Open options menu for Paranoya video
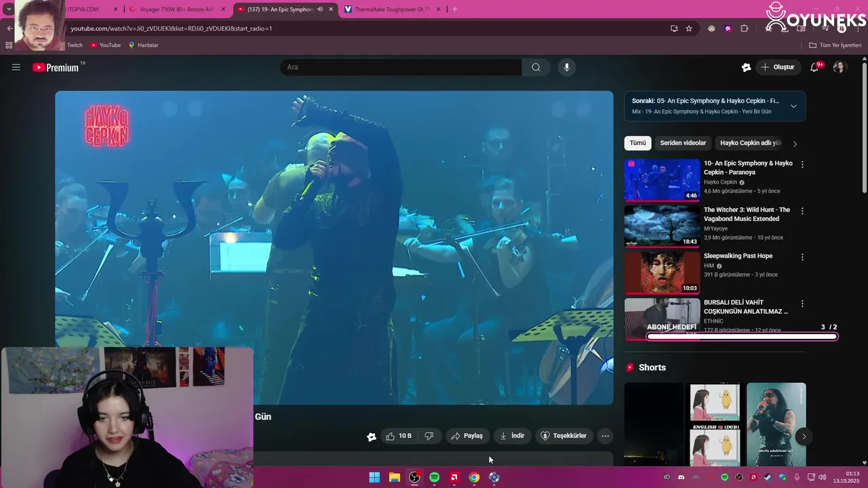The image size is (868, 488). pyautogui.click(x=802, y=165)
